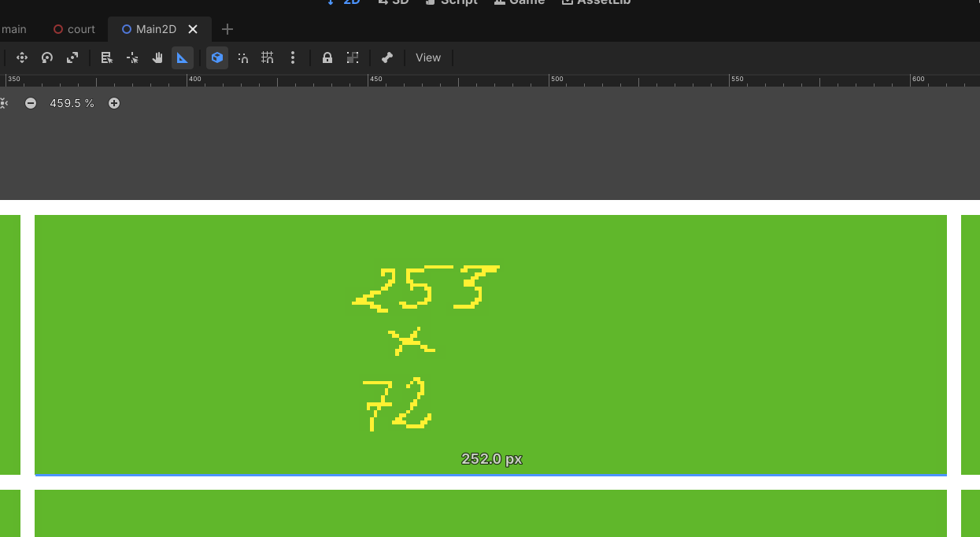Viewport: 980px width, 537px height.
Task: Click the list-select nodes tool icon
Action: coord(107,57)
